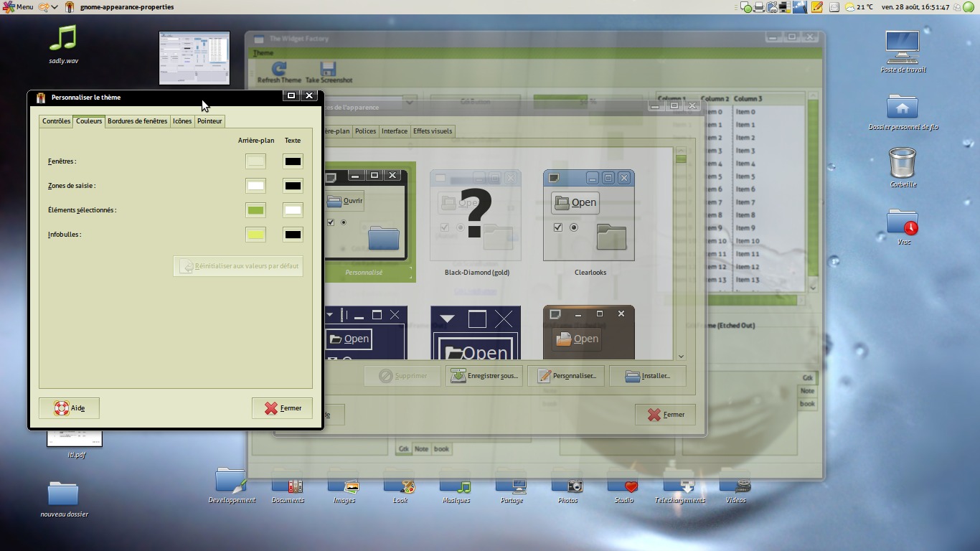Pick Infobulles Texte color swatch
This screenshot has height=551, width=980.
click(293, 234)
